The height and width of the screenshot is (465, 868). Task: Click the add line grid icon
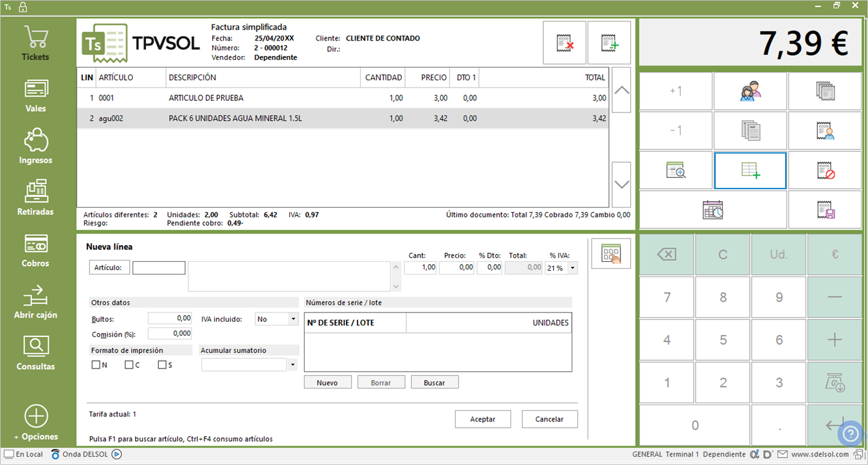pyautogui.click(x=750, y=170)
